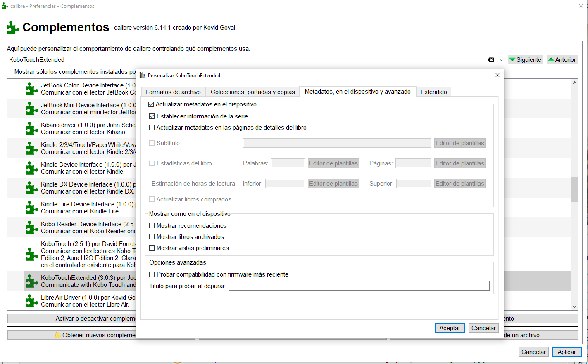
Task: Open Editor de plantillas next to Palabras
Action: click(x=333, y=163)
